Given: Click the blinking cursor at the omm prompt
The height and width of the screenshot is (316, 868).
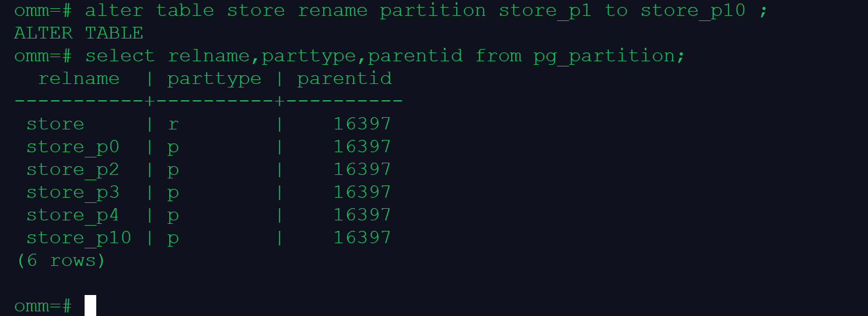Looking at the screenshot, I should coord(90,306).
